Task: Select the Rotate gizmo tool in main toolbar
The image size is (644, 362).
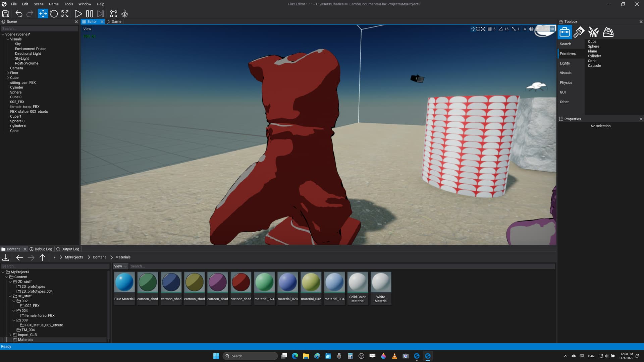Action: (x=54, y=14)
